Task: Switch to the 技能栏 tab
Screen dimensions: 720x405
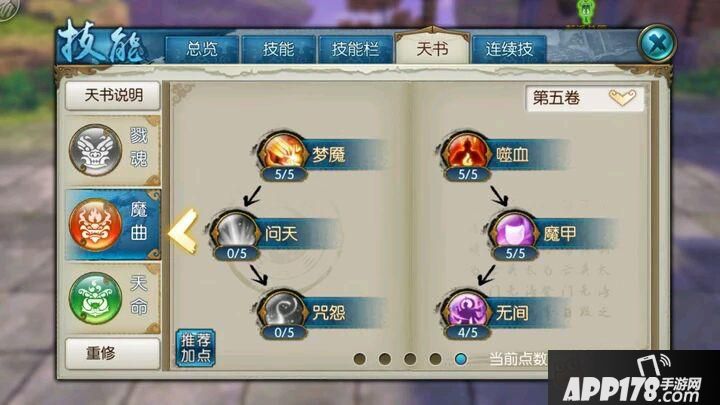Action: 355,50
